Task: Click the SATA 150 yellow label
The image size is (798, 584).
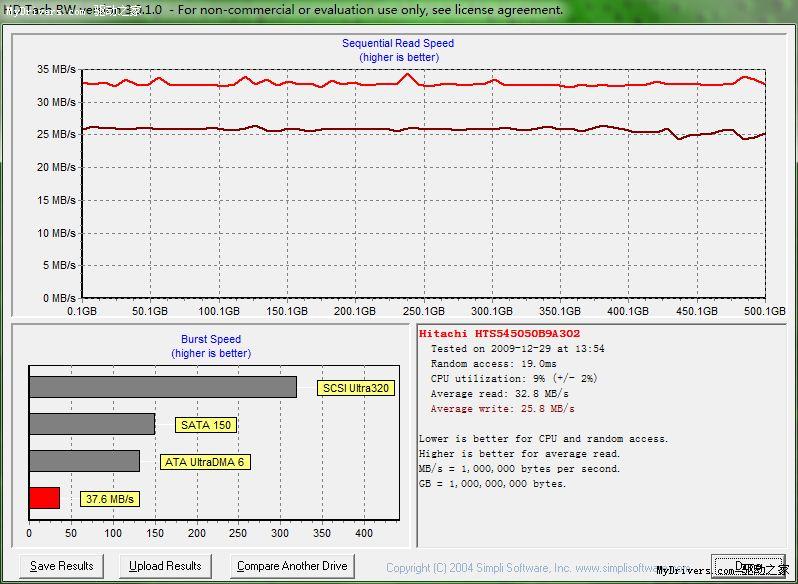Action: tap(206, 425)
